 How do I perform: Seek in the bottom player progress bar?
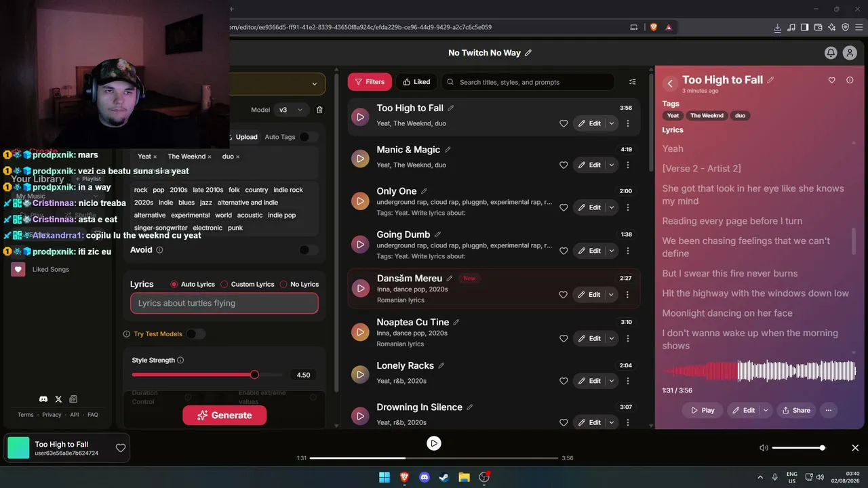click(x=434, y=458)
